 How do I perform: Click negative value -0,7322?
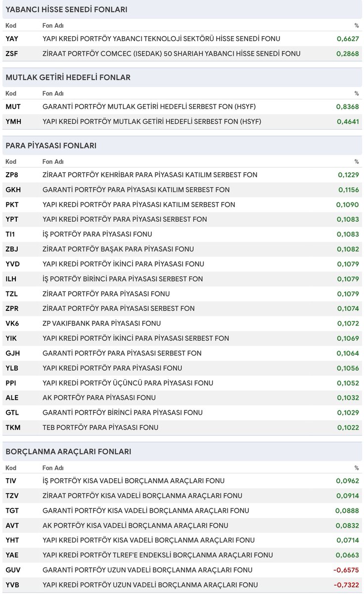[346, 585]
